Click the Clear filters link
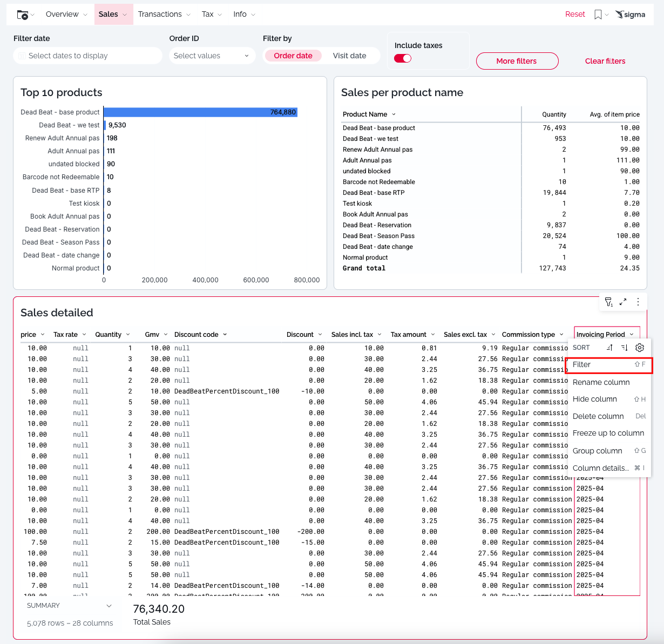 [605, 61]
